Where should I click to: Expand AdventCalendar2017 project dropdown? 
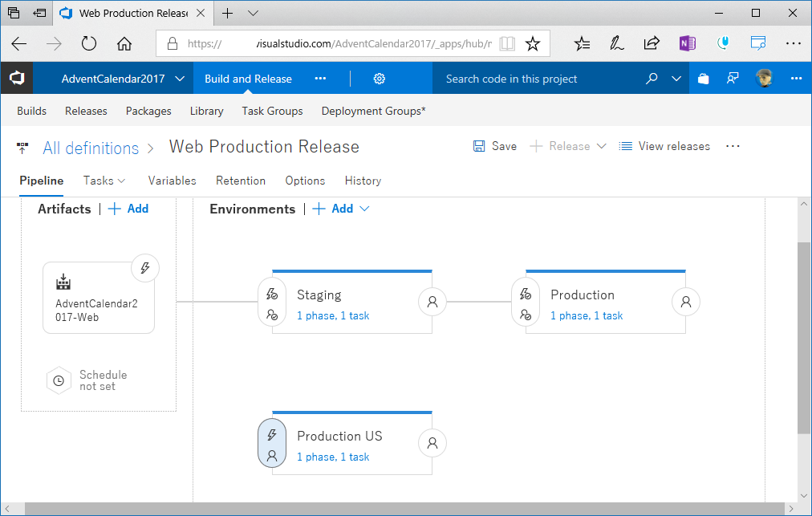pos(180,79)
